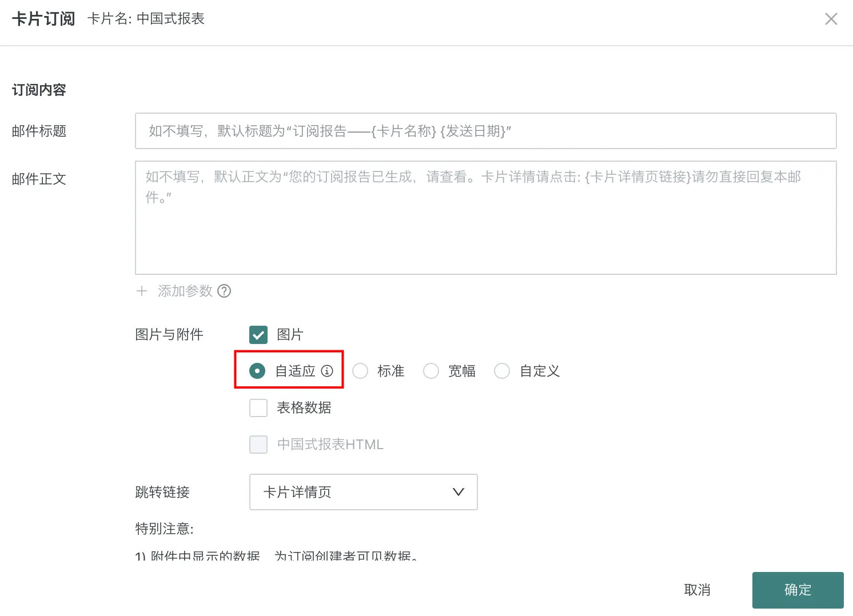Confirm with the 确定 button
Image resolution: width=853 pixels, height=616 pixels.
[x=798, y=590]
